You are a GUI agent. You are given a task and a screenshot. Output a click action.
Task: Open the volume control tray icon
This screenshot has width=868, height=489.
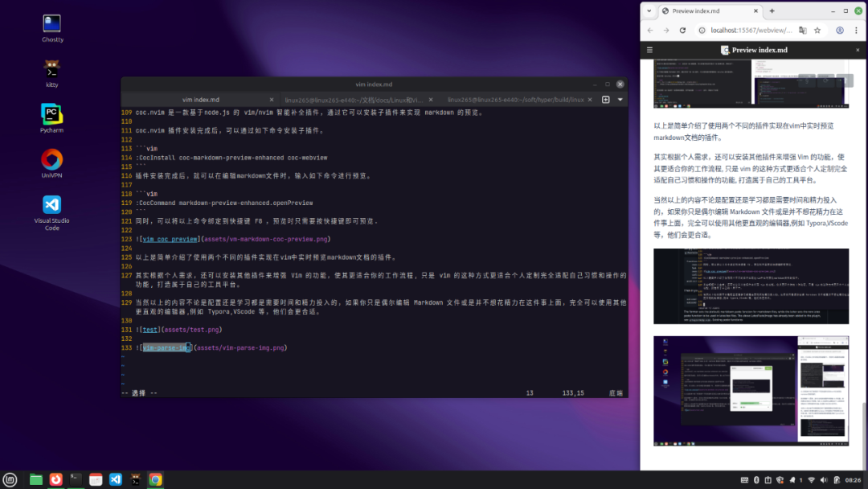click(824, 480)
